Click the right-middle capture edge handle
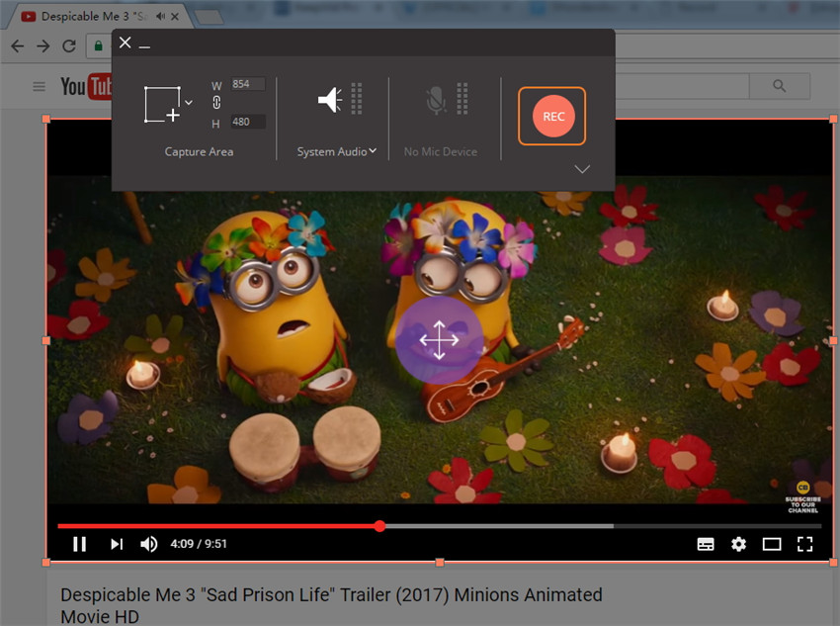840x626 pixels. tap(833, 340)
